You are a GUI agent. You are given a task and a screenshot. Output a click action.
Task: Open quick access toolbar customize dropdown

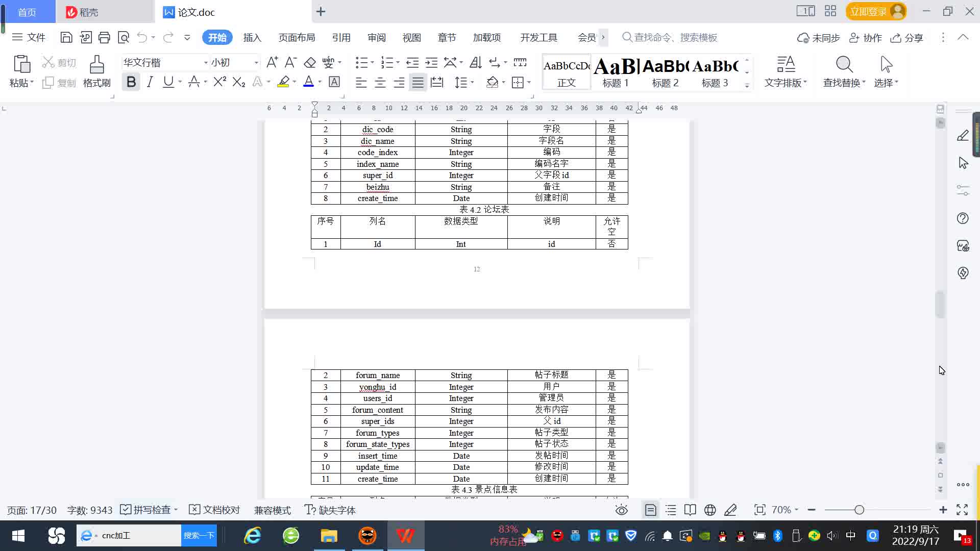point(187,37)
